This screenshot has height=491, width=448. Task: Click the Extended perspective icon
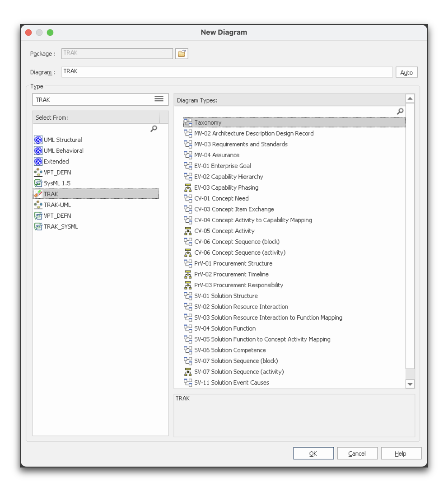click(x=38, y=162)
